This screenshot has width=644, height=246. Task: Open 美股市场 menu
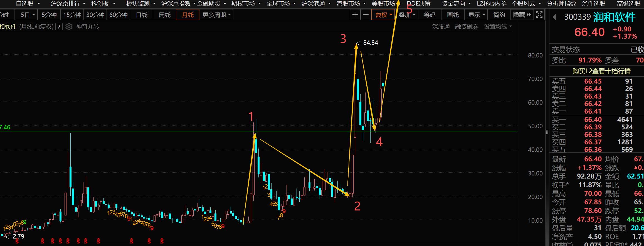(386, 4)
